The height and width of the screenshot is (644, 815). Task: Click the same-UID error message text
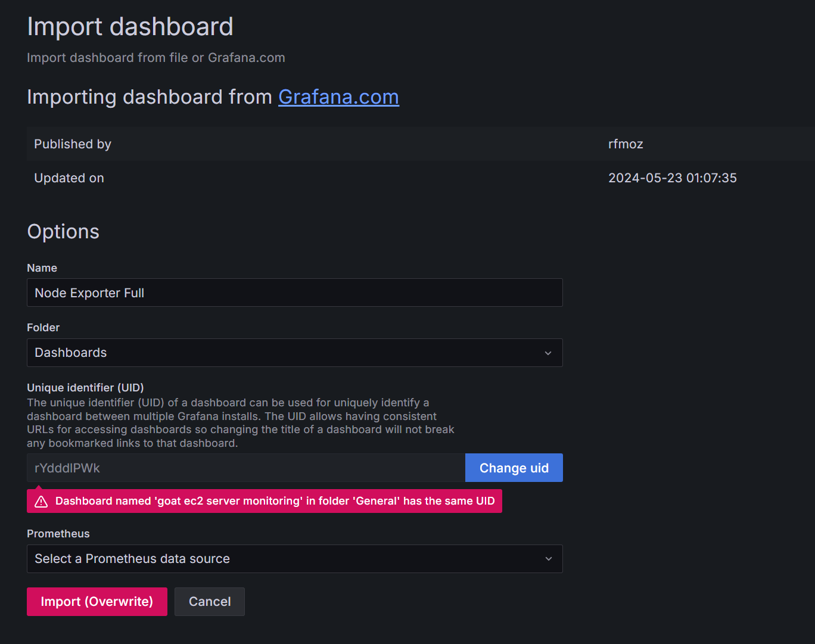point(275,501)
